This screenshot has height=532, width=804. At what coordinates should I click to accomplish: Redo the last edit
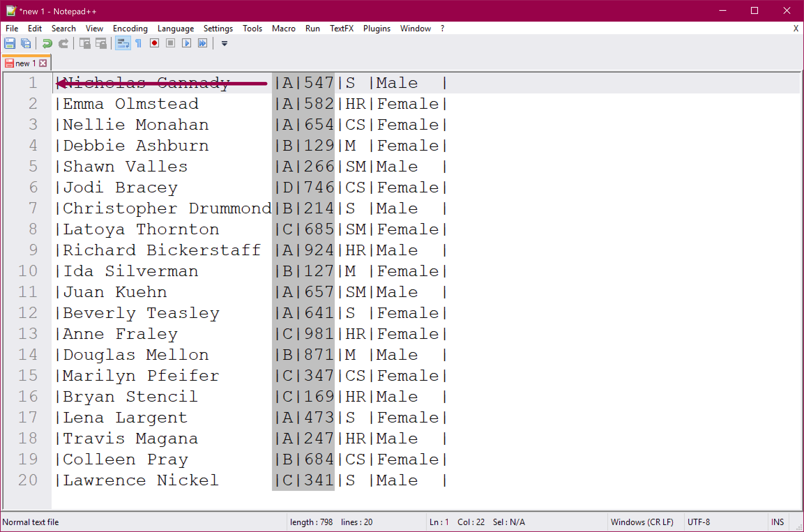tap(63, 43)
